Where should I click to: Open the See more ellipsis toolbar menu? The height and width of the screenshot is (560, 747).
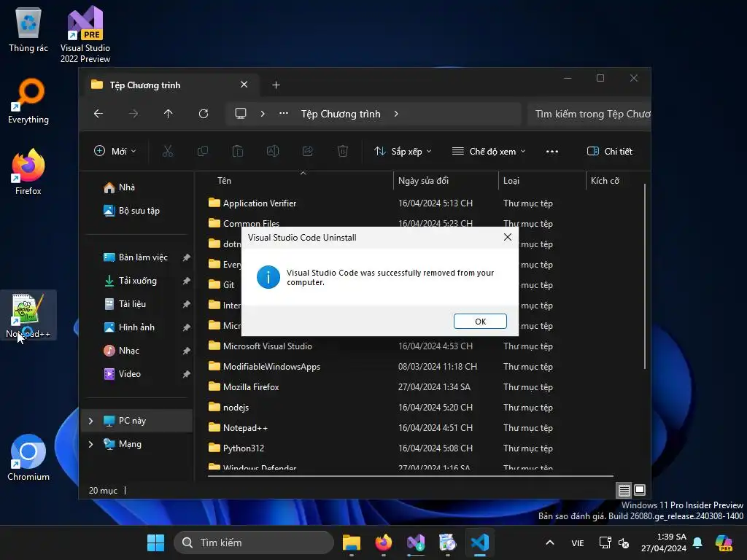[552, 152]
